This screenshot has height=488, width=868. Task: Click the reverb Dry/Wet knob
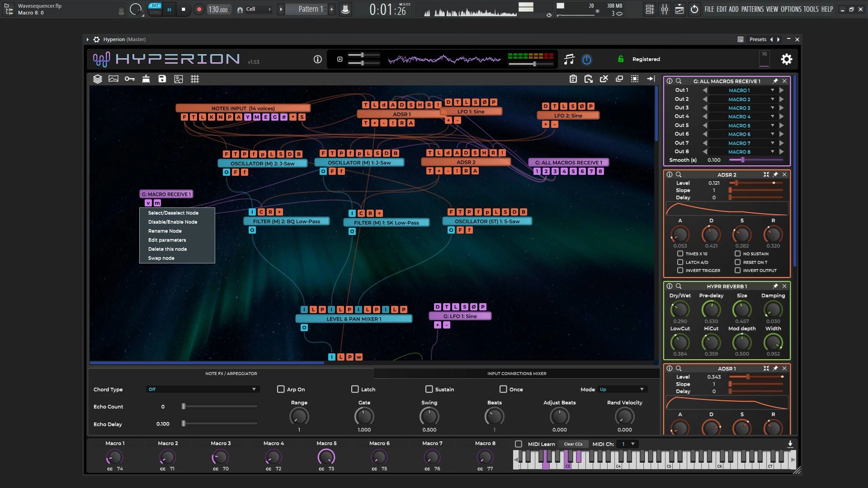pos(680,310)
